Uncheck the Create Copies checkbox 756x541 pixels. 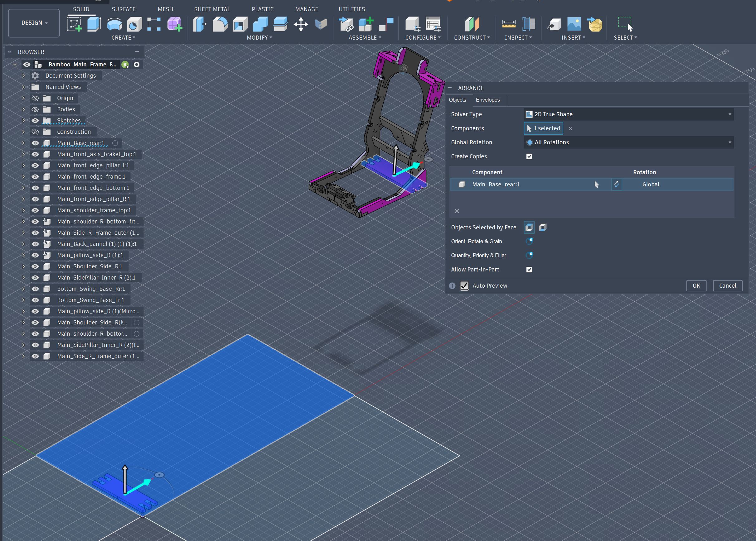coord(529,156)
